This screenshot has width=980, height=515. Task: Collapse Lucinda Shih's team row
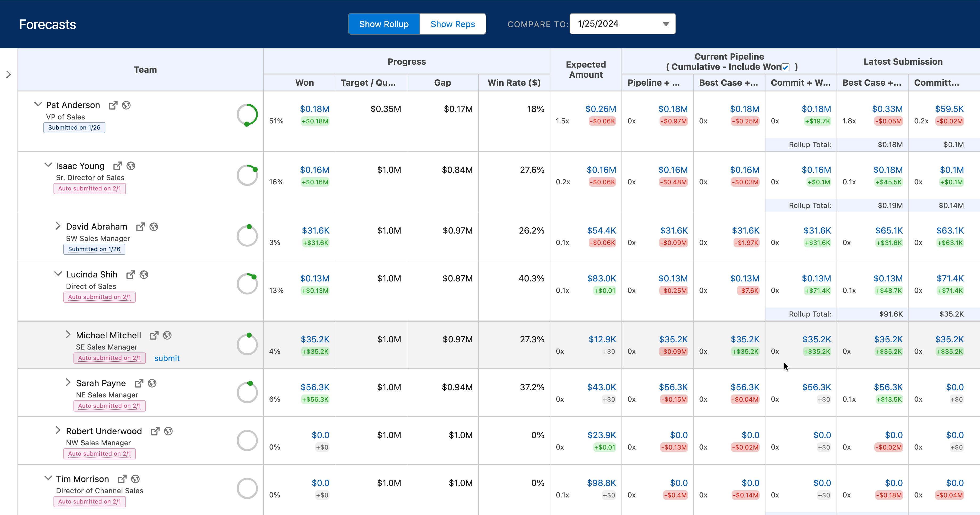coord(58,274)
